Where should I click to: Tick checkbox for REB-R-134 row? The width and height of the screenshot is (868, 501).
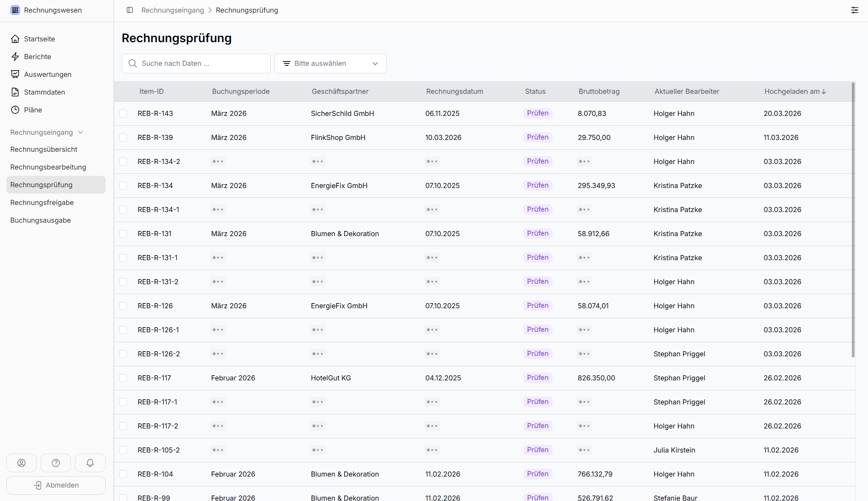123,186
